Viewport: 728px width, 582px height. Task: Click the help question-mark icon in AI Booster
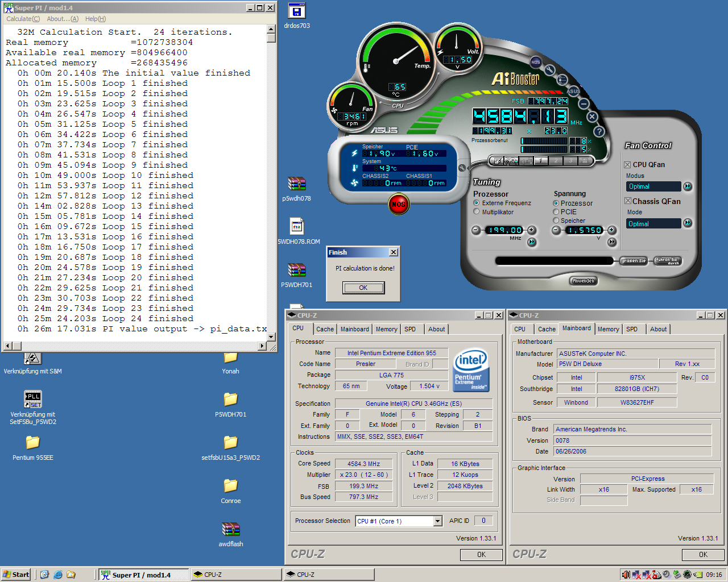599,131
